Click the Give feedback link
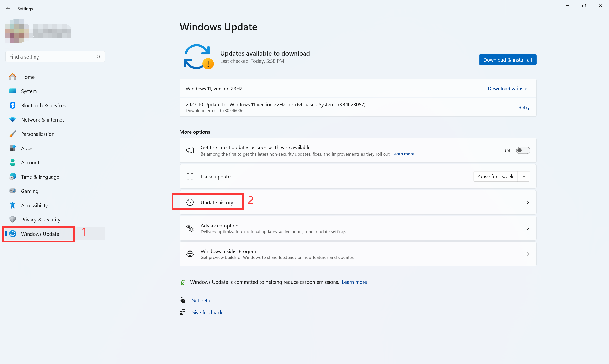 tap(207, 312)
